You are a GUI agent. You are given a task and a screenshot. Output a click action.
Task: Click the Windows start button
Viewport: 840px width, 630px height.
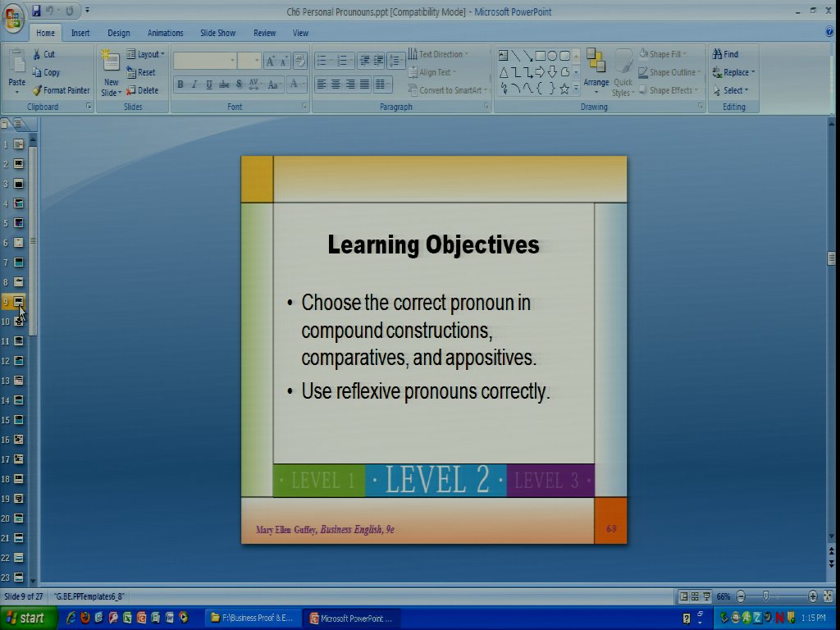[27, 618]
